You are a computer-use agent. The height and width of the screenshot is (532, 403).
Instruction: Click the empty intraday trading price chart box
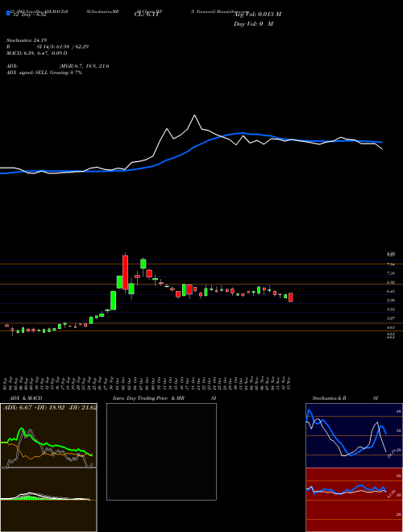pyautogui.click(x=161, y=451)
